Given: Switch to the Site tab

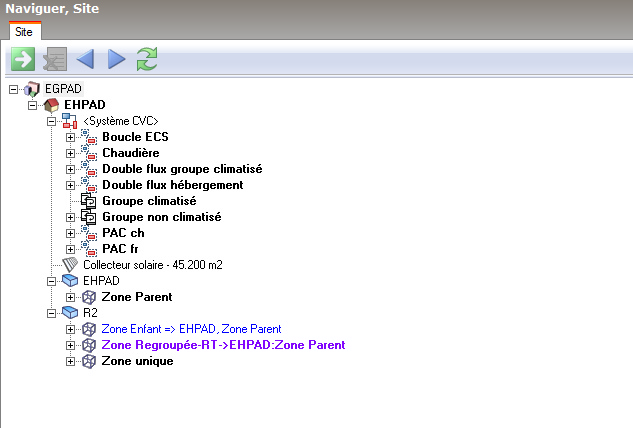Looking at the screenshot, I should point(23,32).
